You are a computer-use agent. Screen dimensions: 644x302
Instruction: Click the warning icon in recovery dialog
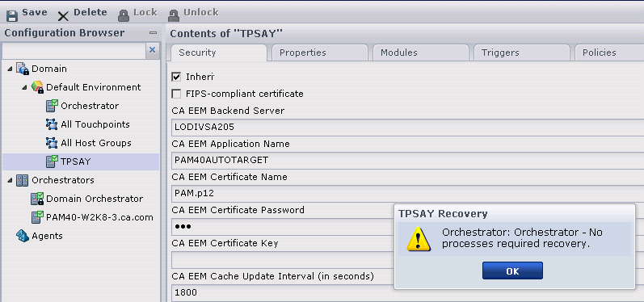pos(419,239)
